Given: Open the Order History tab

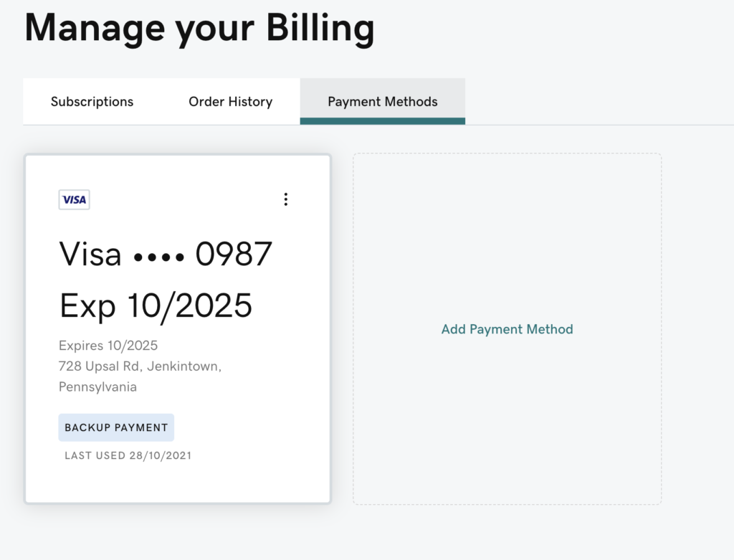Looking at the screenshot, I should [x=230, y=102].
